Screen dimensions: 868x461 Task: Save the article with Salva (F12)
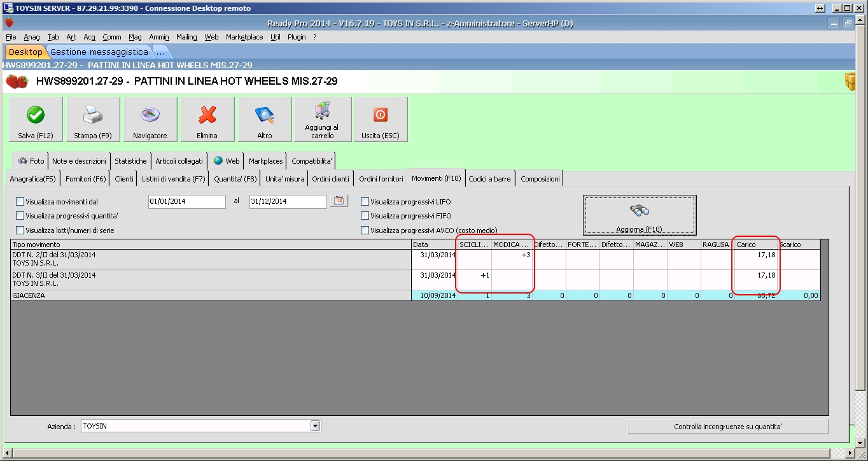coord(36,120)
